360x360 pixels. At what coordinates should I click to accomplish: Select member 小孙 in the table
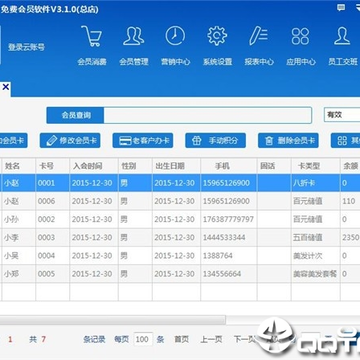tap(11, 219)
